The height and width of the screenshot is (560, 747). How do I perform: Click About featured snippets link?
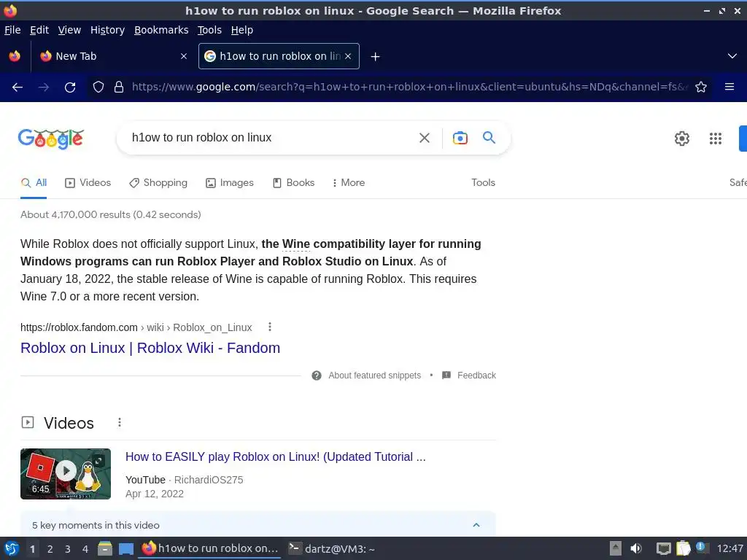click(374, 376)
